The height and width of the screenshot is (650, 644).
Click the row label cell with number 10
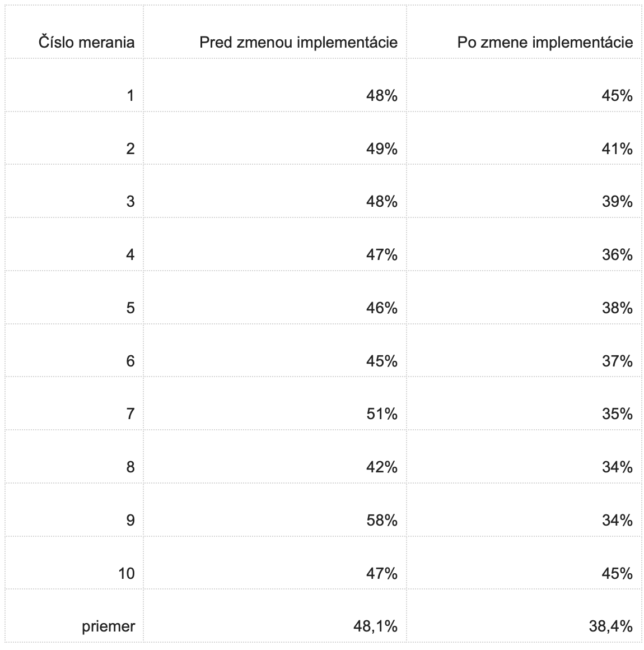coord(74,563)
